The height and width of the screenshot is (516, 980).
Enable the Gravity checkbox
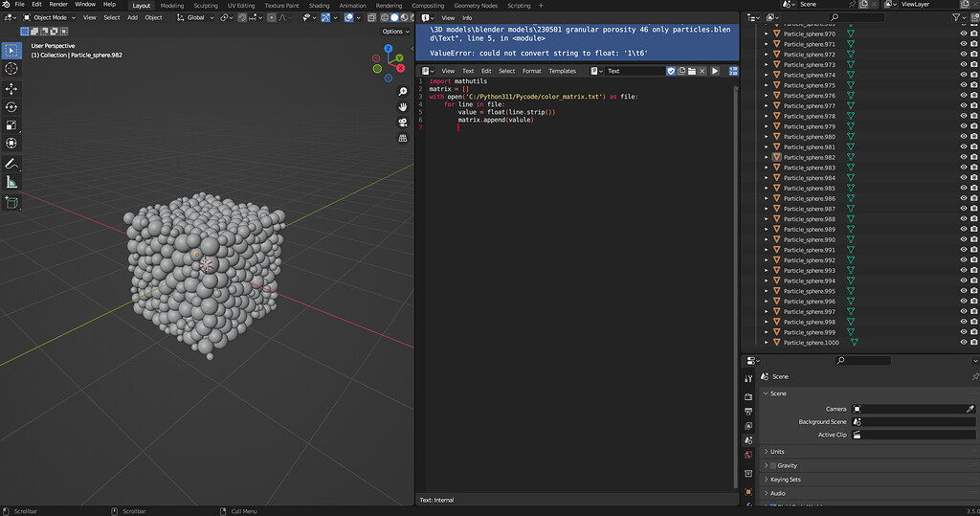tap(773, 465)
